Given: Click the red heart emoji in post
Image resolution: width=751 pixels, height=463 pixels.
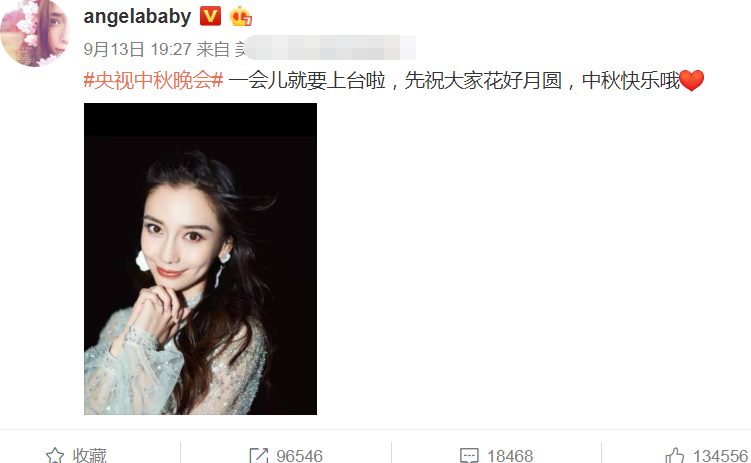Looking at the screenshot, I should 692,80.
